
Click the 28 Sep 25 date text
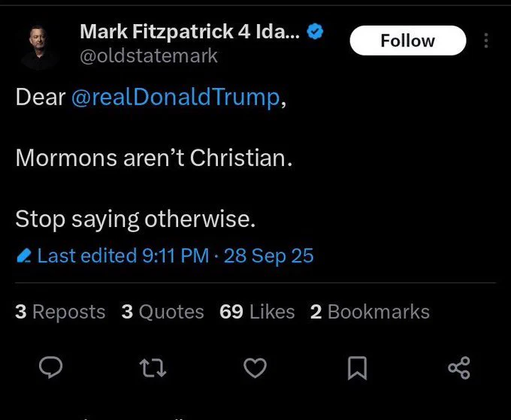click(268, 255)
